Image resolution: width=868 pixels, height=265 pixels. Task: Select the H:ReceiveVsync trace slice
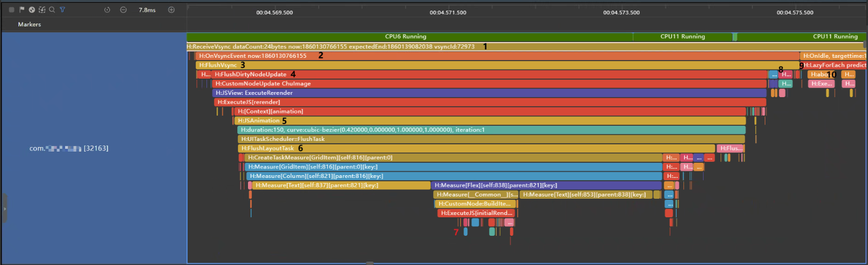(337, 47)
